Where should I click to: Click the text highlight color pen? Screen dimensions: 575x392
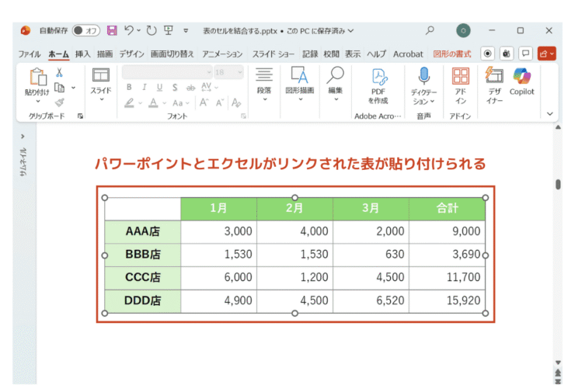click(x=129, y=103)
